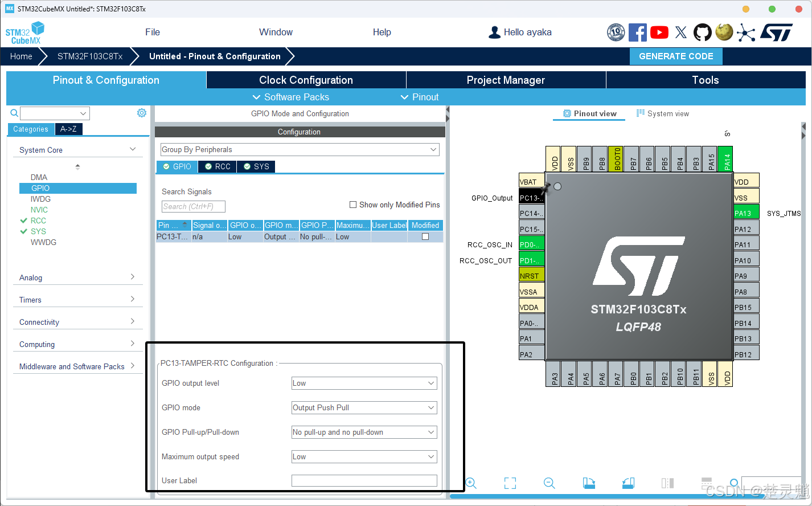This screenshot has width=812, height=506.
Task: Click the flip horizontal view icon
Action: (x=667, y=483)
